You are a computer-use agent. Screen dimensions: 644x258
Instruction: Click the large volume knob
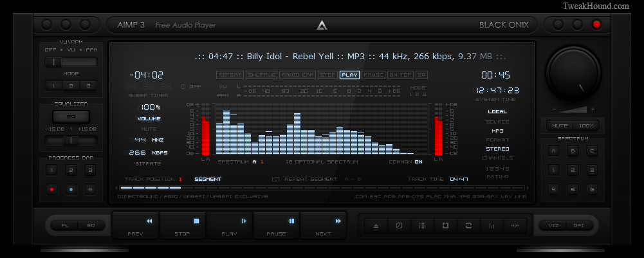[573, 73]
